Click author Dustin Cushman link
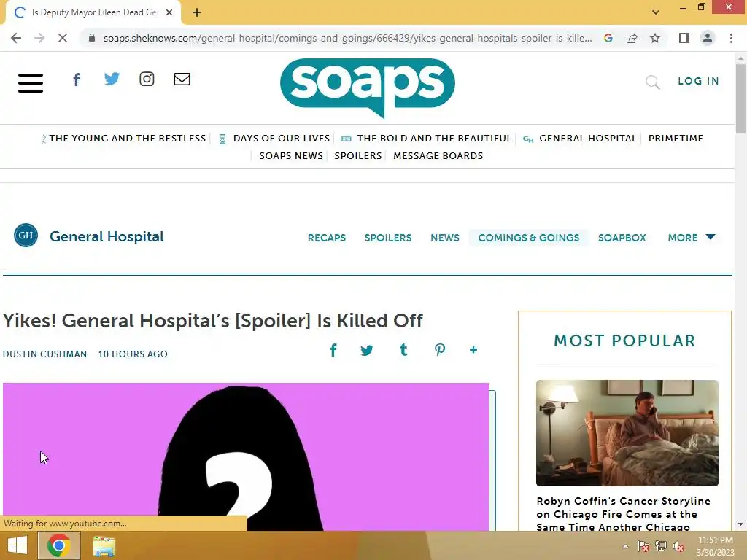The width and height of the screenshot is (747, 560). [44, 354]
